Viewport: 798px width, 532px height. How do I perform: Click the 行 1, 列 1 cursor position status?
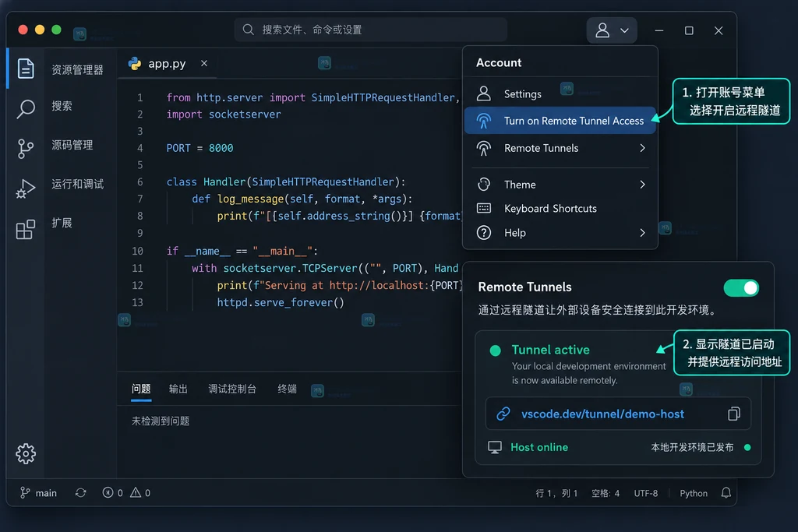point(556,493)
